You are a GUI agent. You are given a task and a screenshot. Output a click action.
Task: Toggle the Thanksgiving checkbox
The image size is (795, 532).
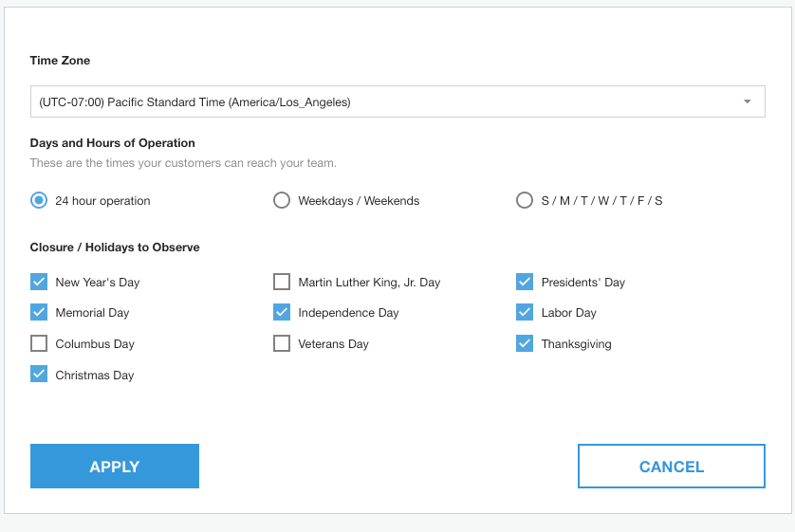click(x=525, y=343)
